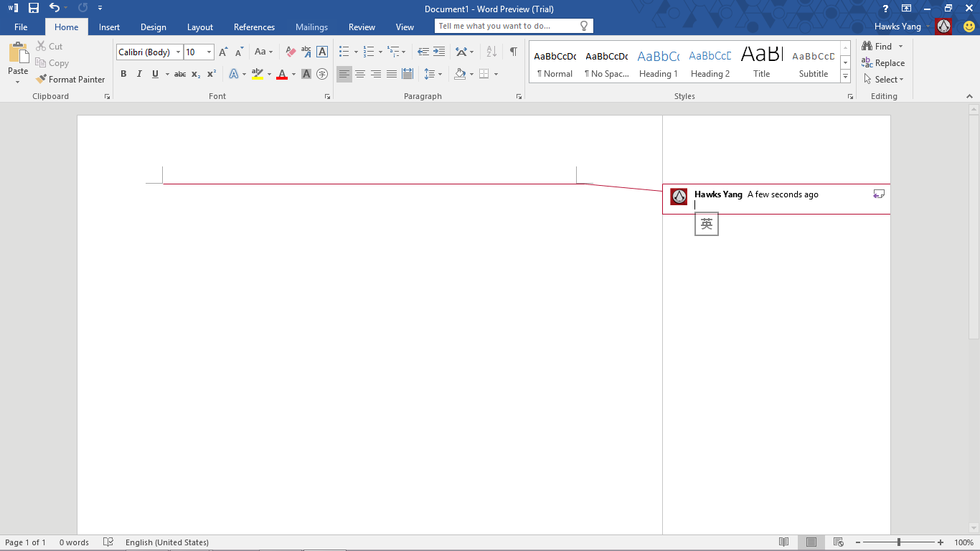Switch to the References tab
Screen dimensions: 980x551
[254, 27]
